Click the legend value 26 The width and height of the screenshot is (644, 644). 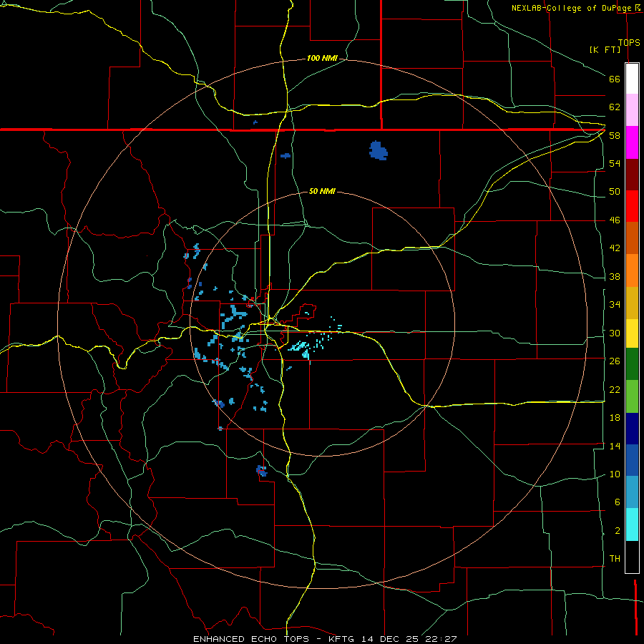pyautogui.click(x=615, y=361)
